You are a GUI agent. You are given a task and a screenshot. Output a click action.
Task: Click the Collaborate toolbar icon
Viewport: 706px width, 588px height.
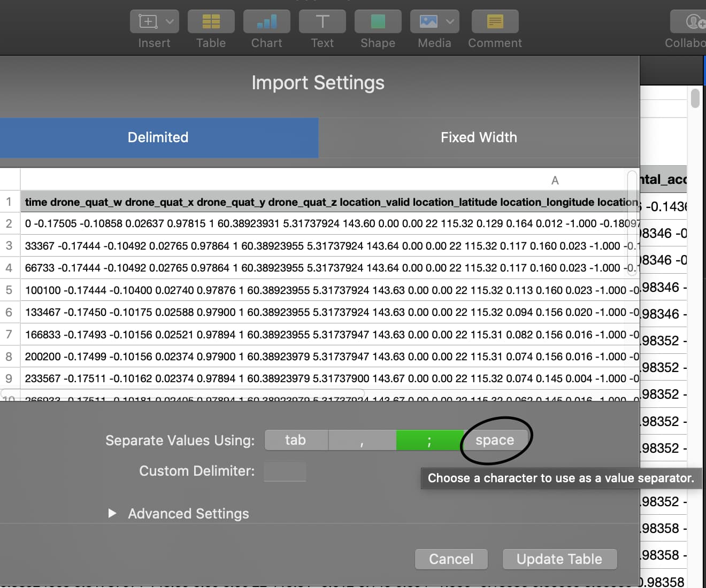click(694, 21)
